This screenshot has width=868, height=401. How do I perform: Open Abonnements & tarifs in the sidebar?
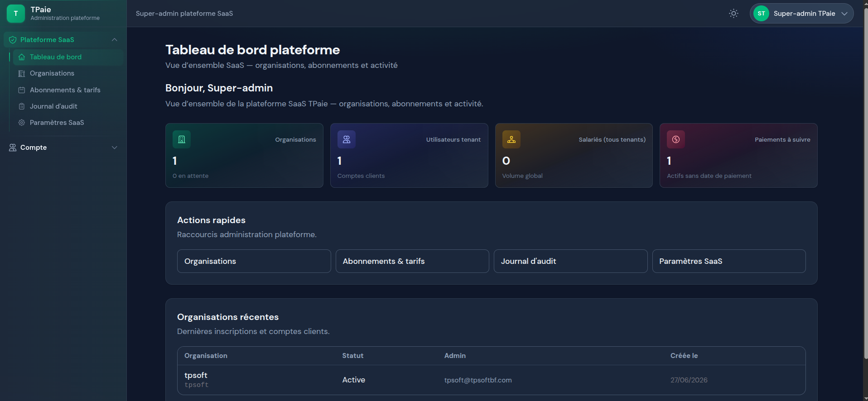(68, 90)
